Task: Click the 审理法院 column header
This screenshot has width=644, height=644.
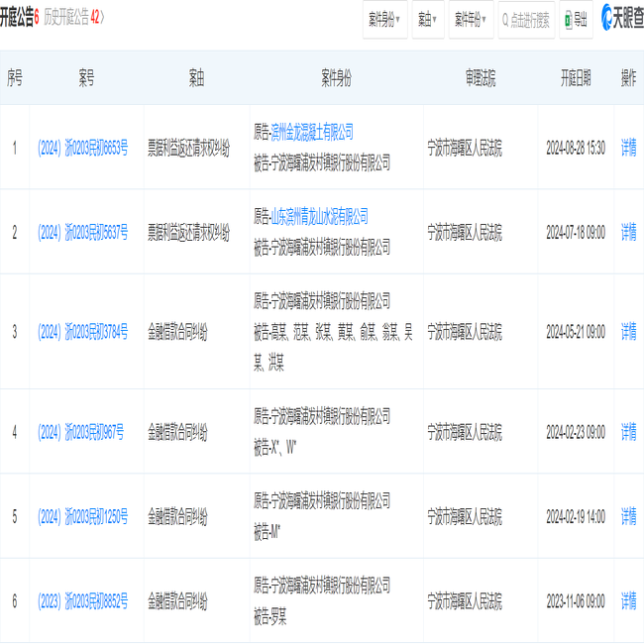Action: point(481,77)
